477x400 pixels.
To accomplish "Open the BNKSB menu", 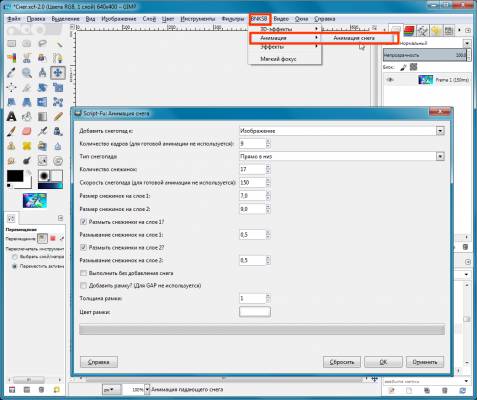I will click(259, 19).
